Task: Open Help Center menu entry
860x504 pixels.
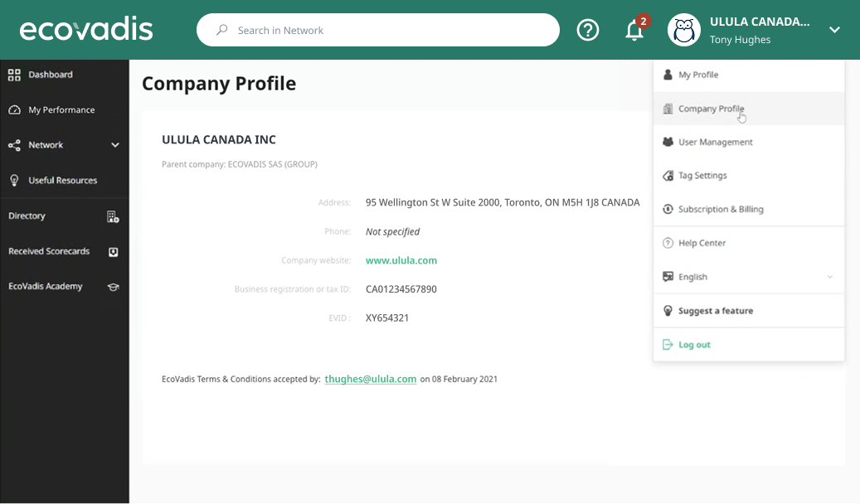Action: tap(749, 243)
